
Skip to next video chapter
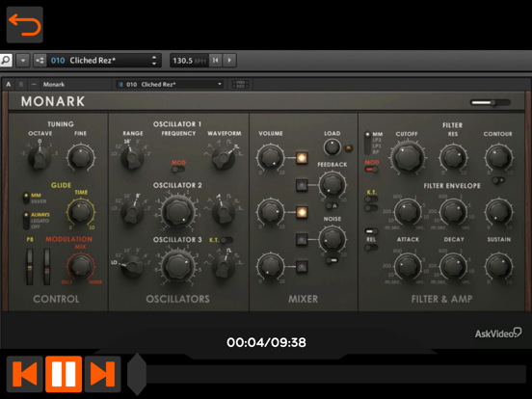click(x=103, y=374)
